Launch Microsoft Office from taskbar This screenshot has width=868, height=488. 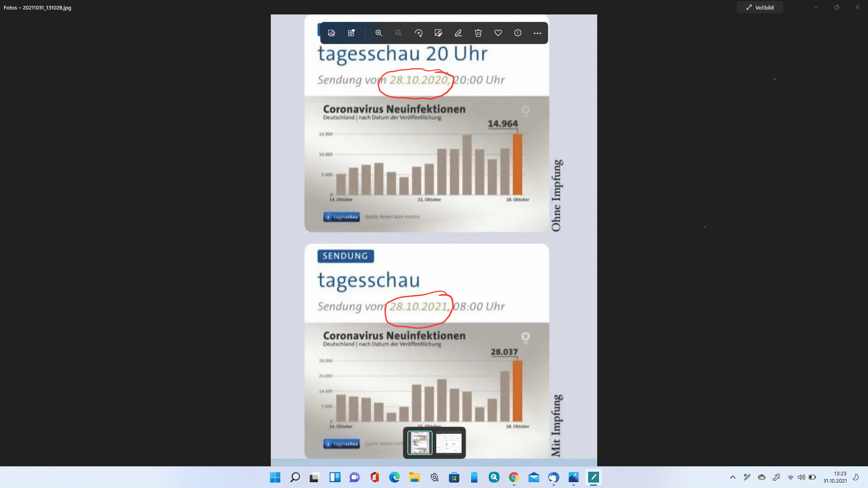click(374, 477)
